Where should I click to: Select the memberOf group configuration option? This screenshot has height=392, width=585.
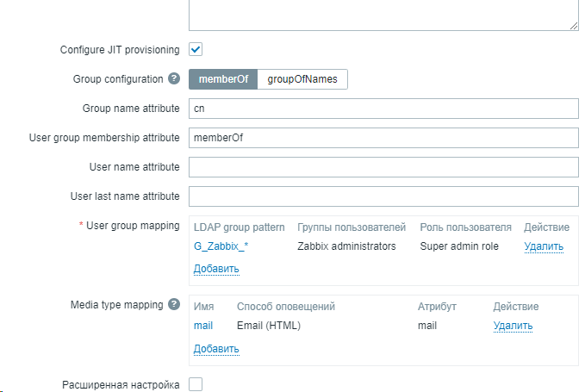tap(223, 79)
